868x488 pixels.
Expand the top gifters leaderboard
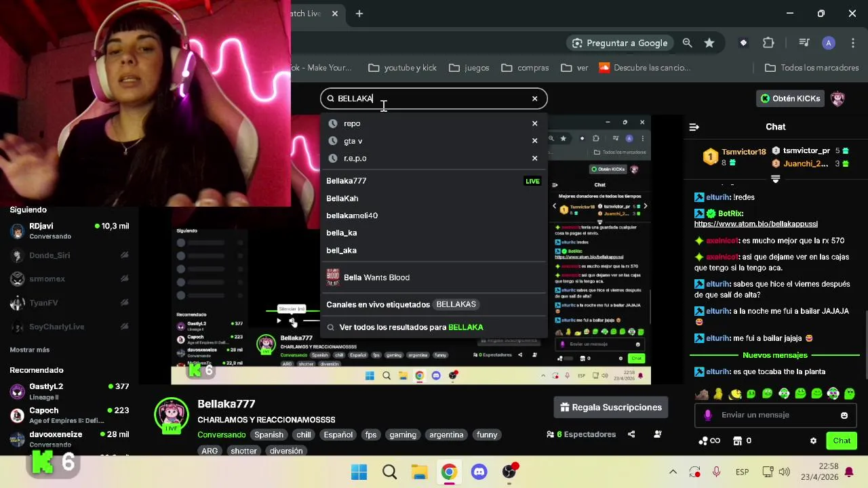(775, 179)
